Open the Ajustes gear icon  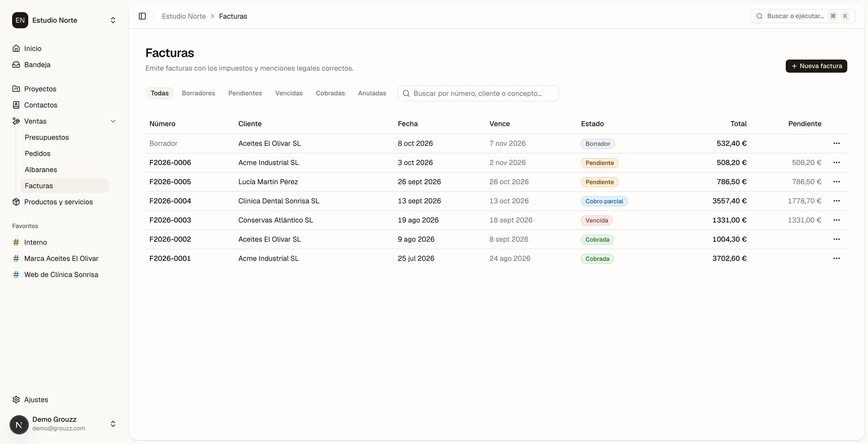tap(16, 400)
